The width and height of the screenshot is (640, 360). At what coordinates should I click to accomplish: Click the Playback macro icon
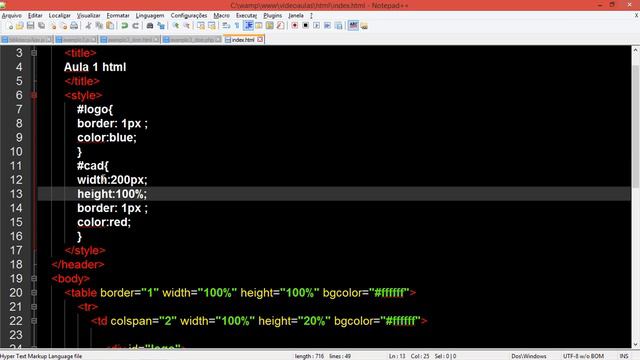tap(316, 26)
